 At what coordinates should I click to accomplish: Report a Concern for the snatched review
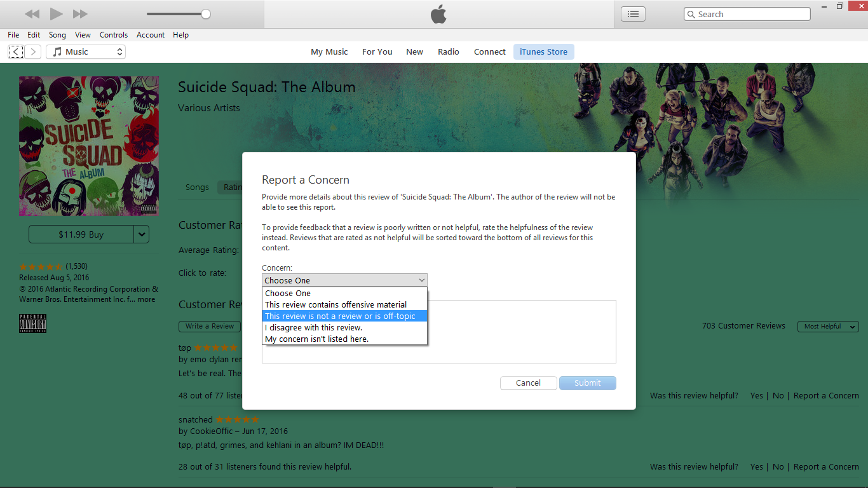[x=826, y=466]
